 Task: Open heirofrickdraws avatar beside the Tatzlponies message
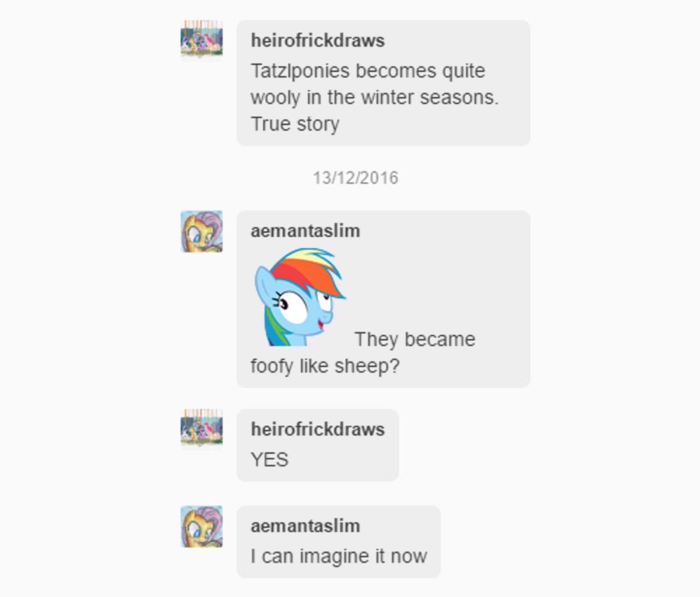pyautogui.click(x=202, y=41)
